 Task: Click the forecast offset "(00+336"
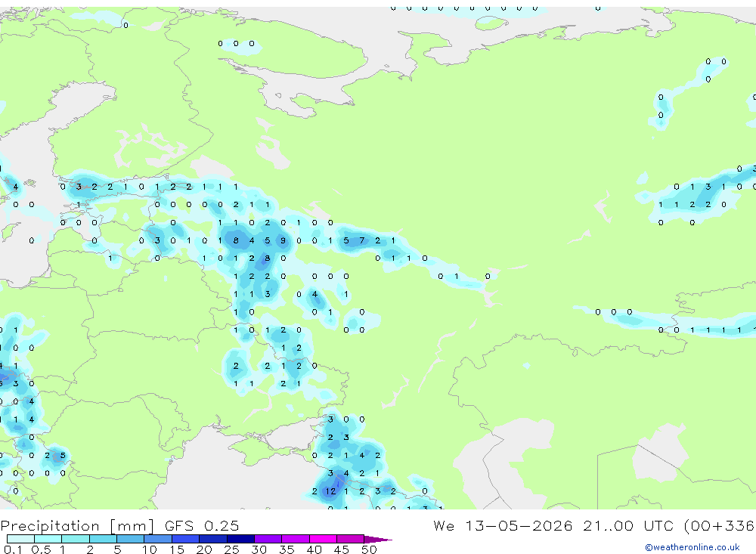[718, 525]
